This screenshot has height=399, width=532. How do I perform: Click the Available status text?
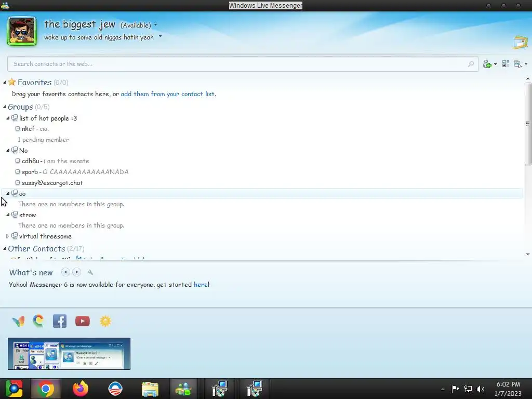136,25
